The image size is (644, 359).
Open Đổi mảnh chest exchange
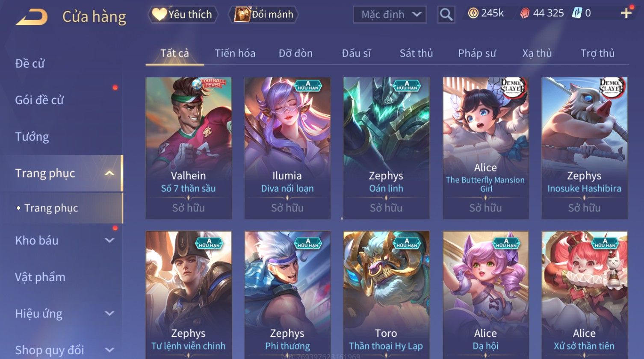coord(263,15)
